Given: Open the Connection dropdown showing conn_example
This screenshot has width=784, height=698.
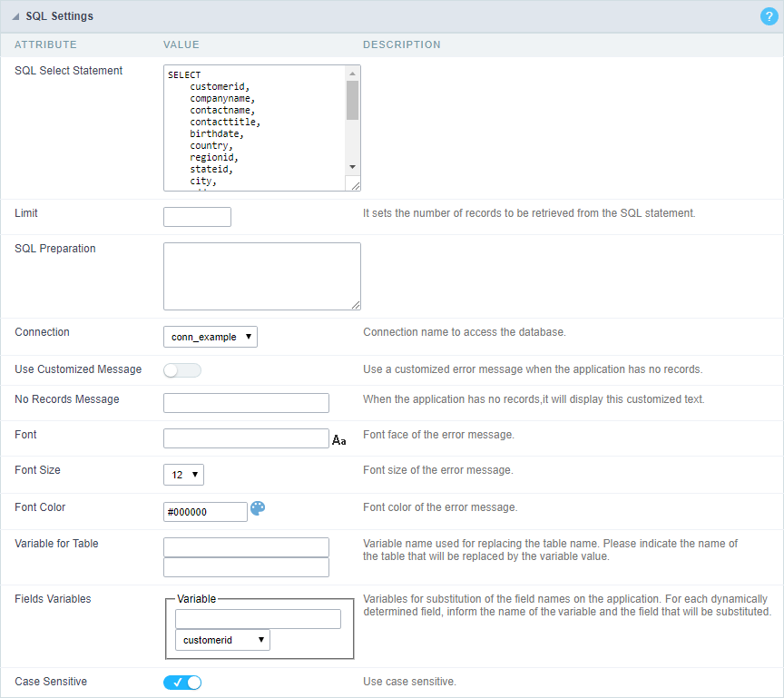Looking at the screenshot, I should [x=210, y=336].
